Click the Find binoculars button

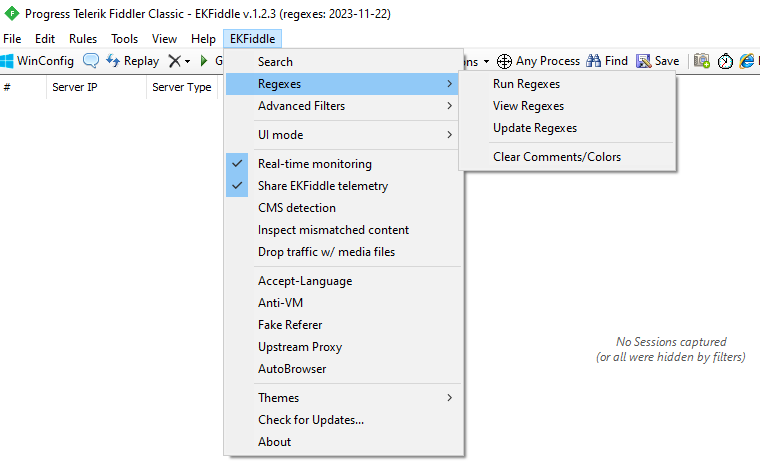pyautogui.click(x=607, y=61)
